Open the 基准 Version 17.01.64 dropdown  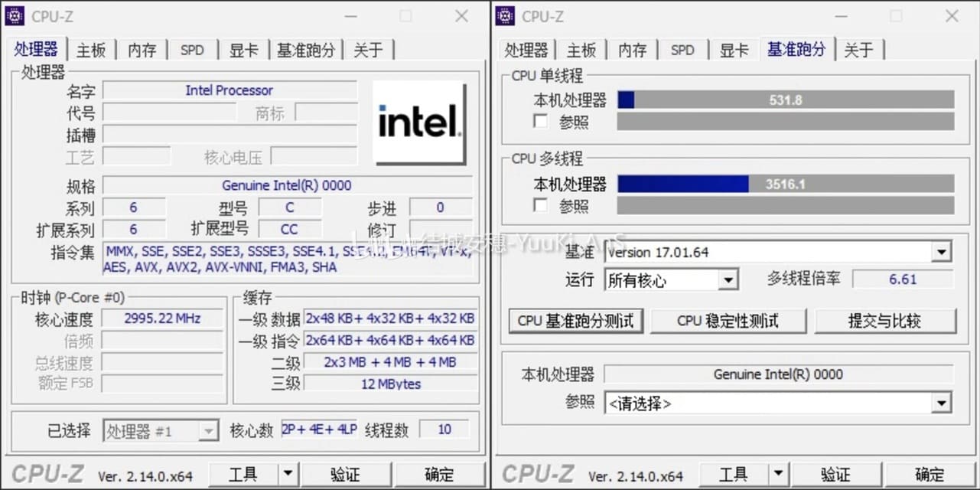coord(944,251)
